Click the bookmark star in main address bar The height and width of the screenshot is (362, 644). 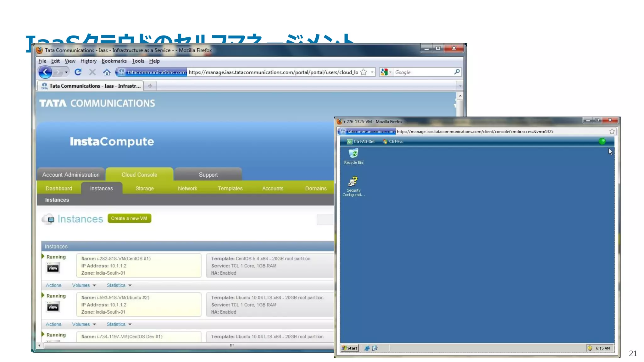pos(364,72)
